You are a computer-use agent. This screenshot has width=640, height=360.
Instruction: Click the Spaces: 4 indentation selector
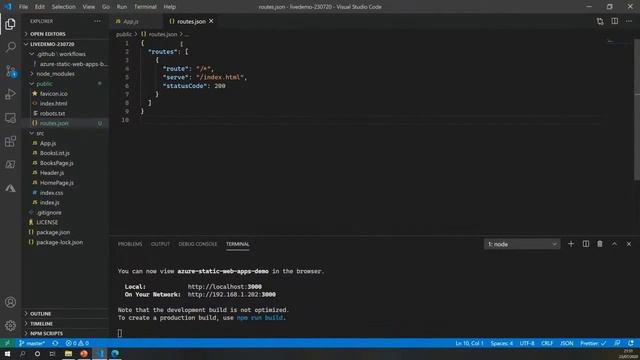click(502, 343)
